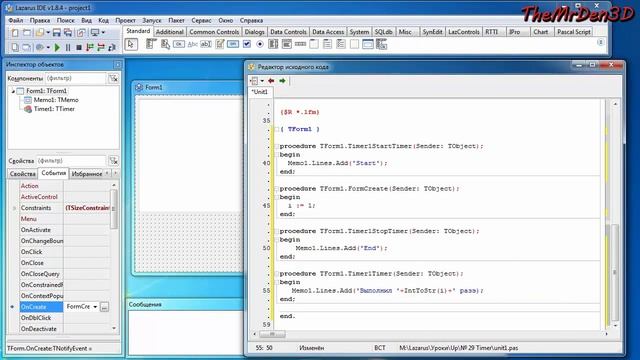Collapse the Form1: TForm1 tree node
640x360 pixels.
(13, 91)
